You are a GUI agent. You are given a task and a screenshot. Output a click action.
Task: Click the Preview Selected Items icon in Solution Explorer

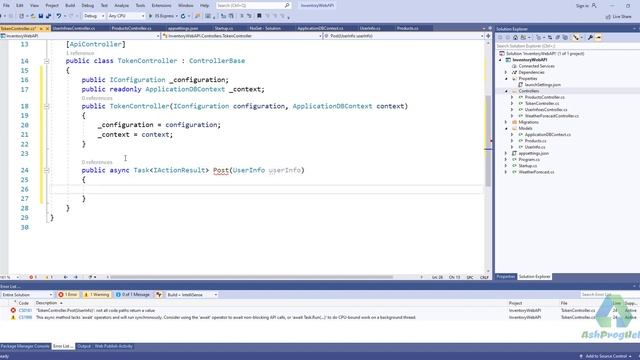coord(598,38)
